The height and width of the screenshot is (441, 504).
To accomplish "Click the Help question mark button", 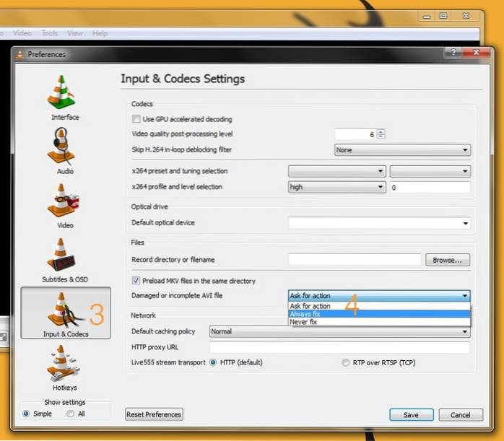I will point(452,53).
